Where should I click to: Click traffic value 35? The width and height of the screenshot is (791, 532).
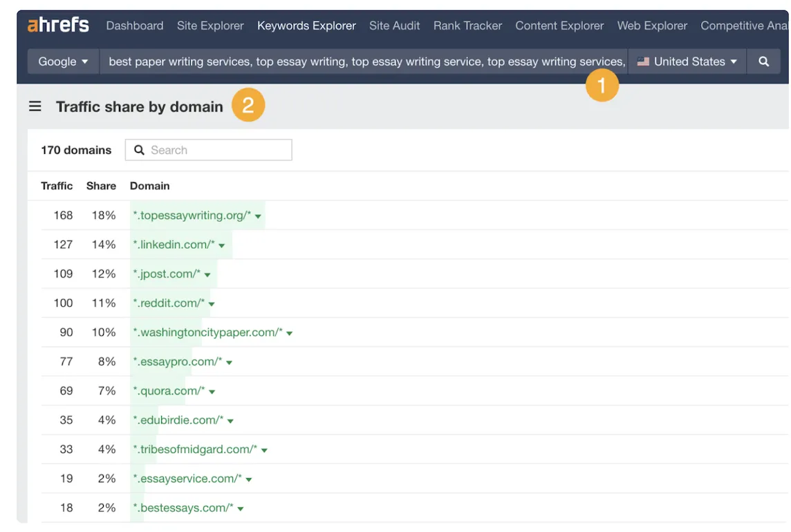click(x=66, y=420)
